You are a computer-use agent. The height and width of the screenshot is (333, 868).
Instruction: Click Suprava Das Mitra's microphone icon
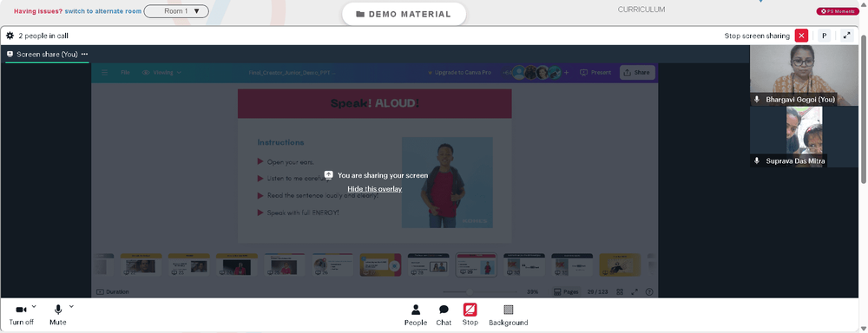(756, 161)
